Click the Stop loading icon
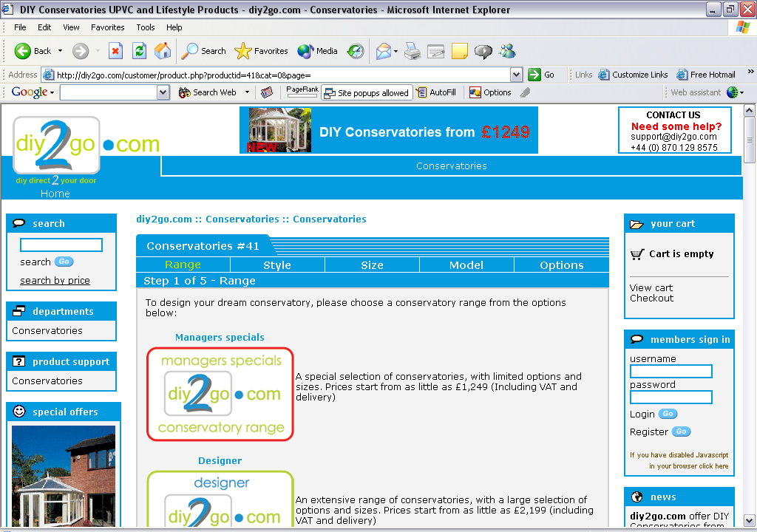Viewport: 757px width, 532px height. coord(115,51)
